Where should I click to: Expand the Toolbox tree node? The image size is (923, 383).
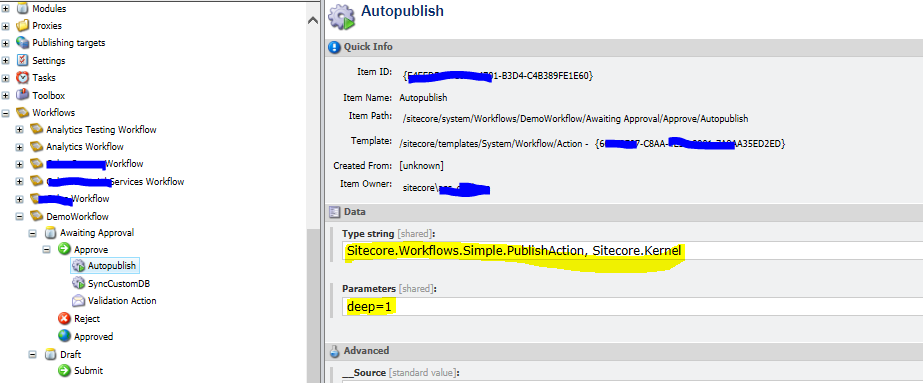click(x=6, y=95)
